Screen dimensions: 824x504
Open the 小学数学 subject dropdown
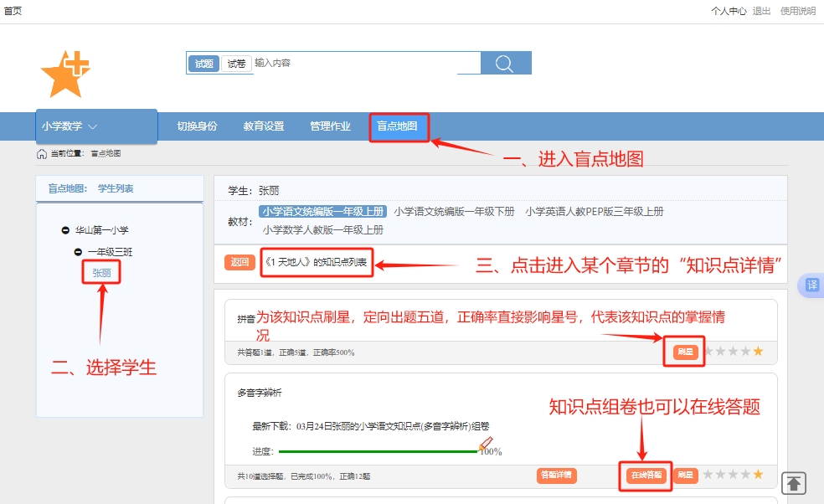[70, 126]
